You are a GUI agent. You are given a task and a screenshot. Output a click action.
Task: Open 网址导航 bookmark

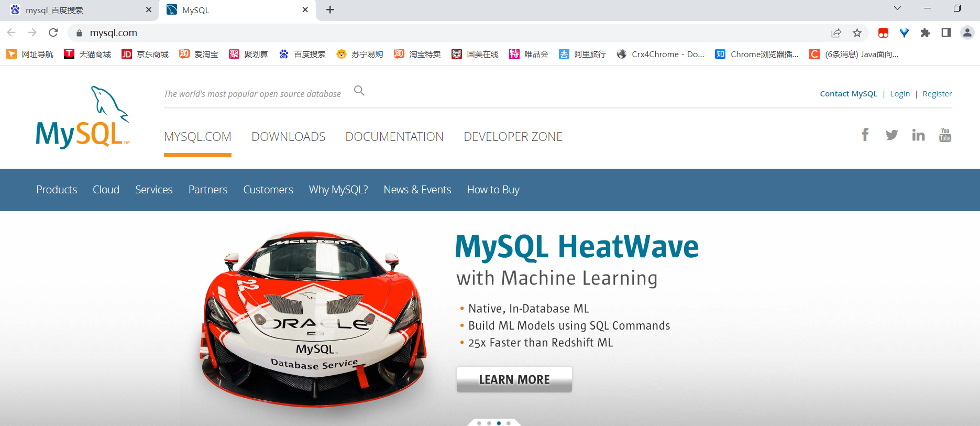(x=30, y=54)
